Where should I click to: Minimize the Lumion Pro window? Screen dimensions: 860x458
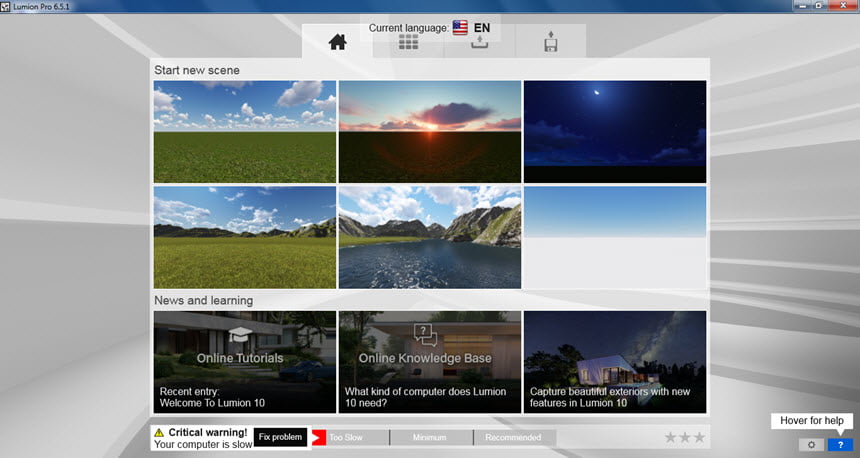coord(802,5)
